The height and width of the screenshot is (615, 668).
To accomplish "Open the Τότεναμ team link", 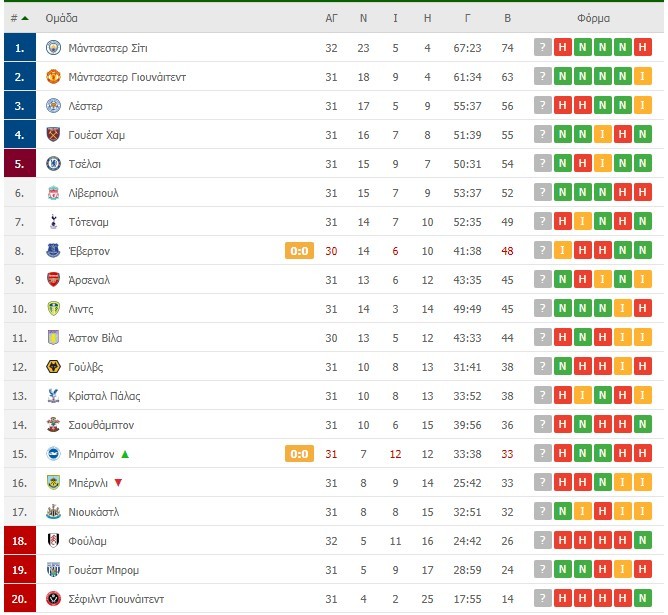I will point(89,222).
